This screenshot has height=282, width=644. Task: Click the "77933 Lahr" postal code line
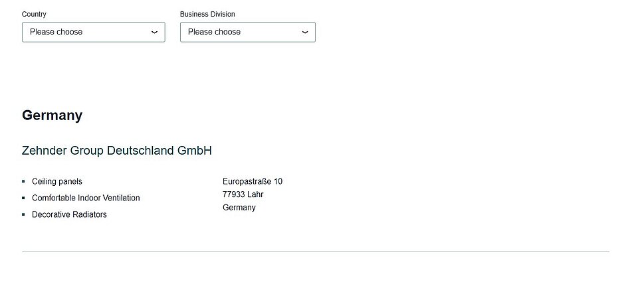pyautogui.click(x=243, y=194)
